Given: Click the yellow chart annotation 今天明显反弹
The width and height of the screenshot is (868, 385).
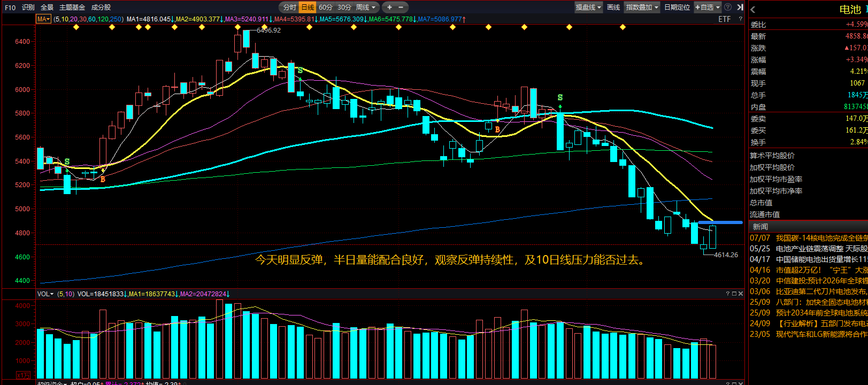Looking at the screenshot, I should click(x=450, y=260).
